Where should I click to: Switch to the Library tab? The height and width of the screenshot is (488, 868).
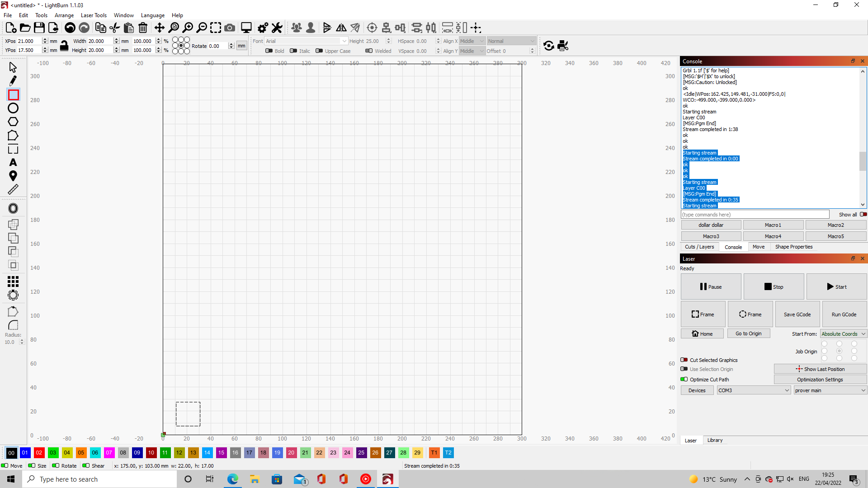click(715, 440)
